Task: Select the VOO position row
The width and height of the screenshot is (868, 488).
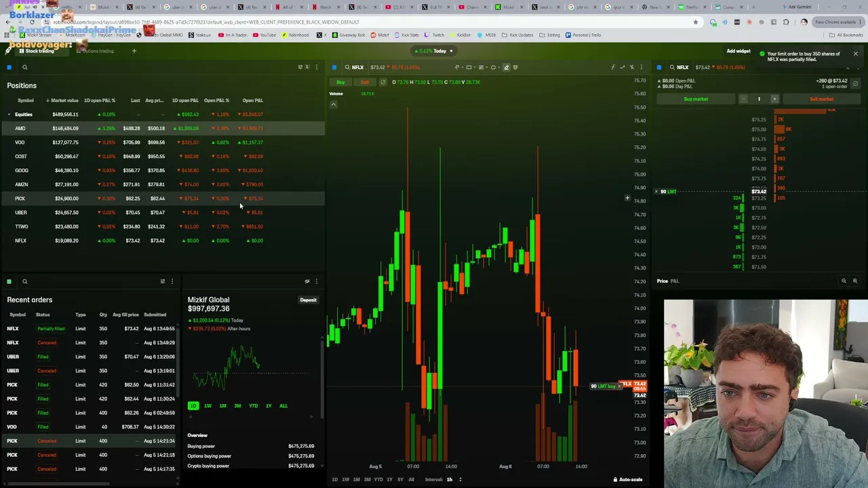Action: 163,142
